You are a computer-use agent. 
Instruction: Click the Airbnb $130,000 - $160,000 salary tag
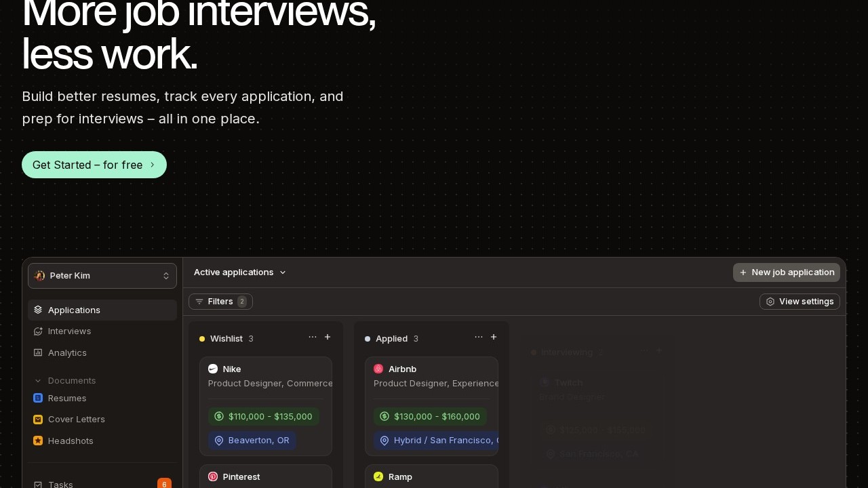[x=430, y=417]
